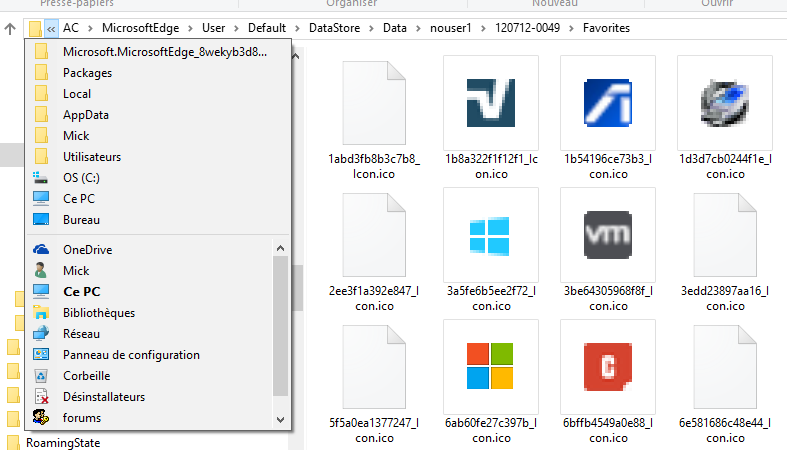
Task: Click the OS (C:) drive icon
Action: click(x=40, y=178)
